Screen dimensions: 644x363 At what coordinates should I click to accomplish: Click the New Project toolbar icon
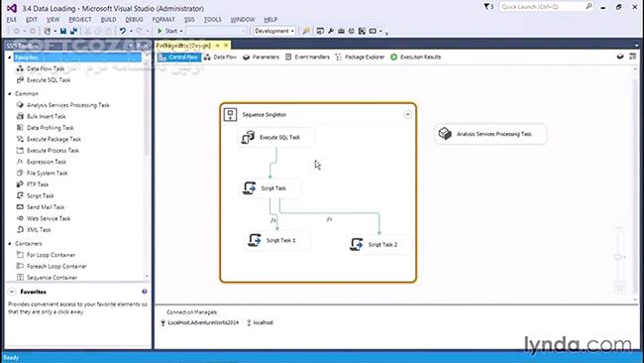[48, 31]
